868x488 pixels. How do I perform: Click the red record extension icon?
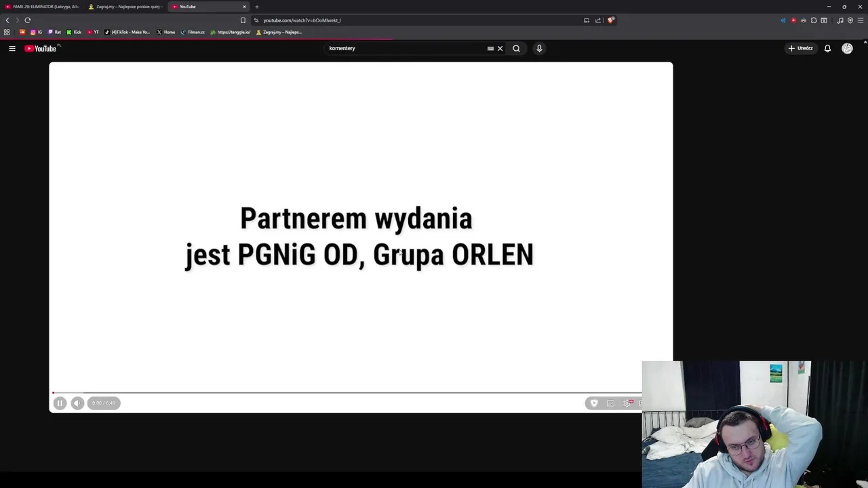point(793,20)
